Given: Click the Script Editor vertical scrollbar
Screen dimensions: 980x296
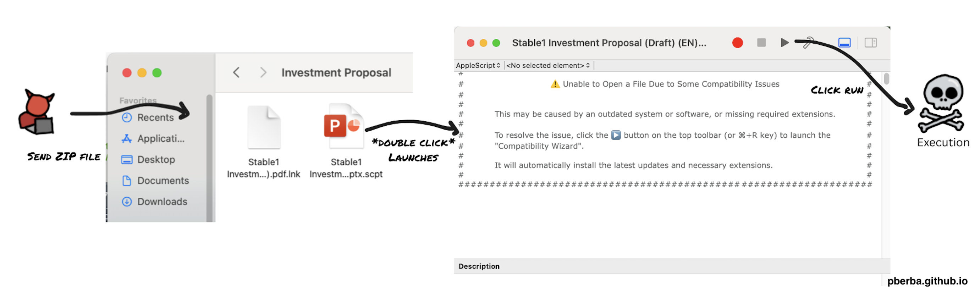Looking at the screenshot, I should (x=886, y=79).
